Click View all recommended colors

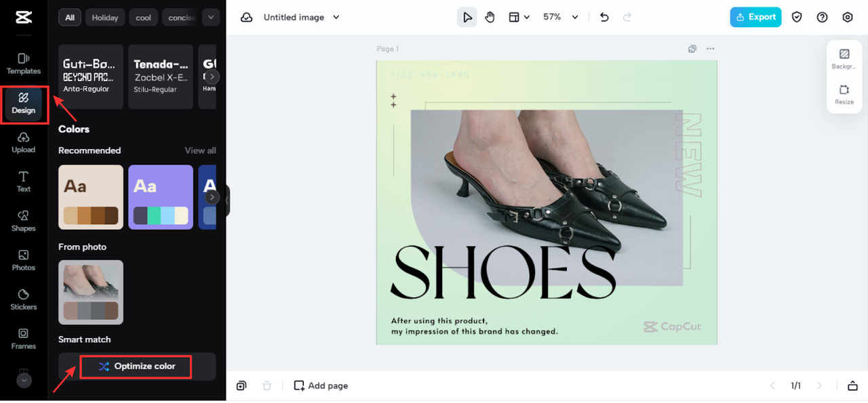[201, 150]
